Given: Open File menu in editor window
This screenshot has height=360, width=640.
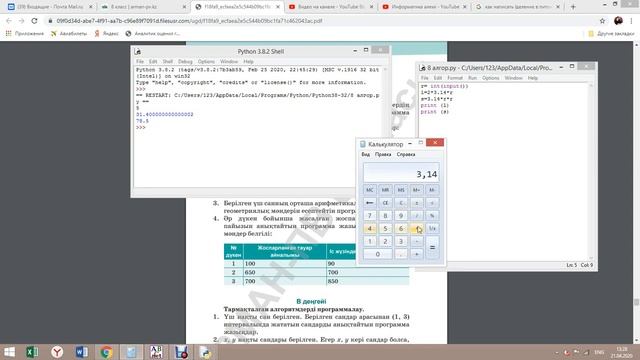Looking at the screenshot, I should [x=424, y=78].
